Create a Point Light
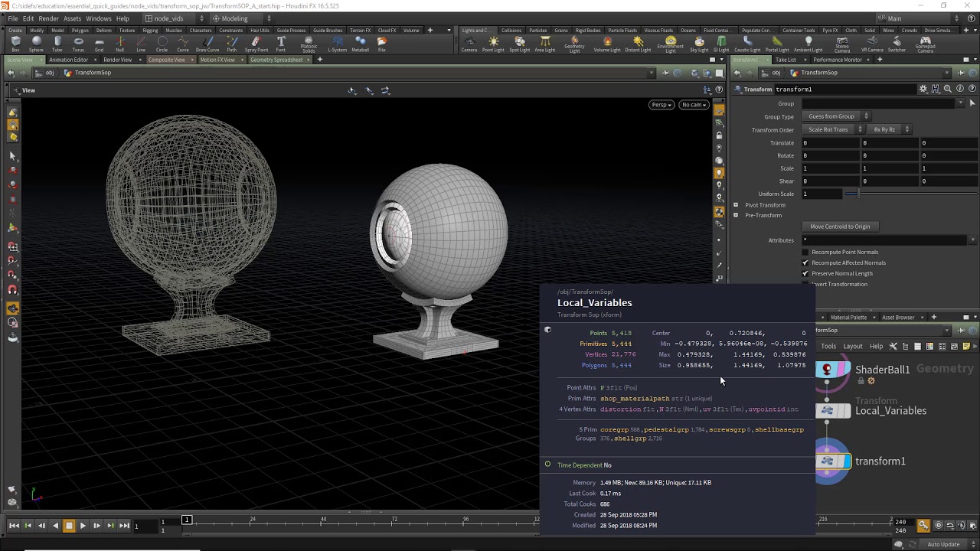Viewport: 980px width, 551px height. 493,44
